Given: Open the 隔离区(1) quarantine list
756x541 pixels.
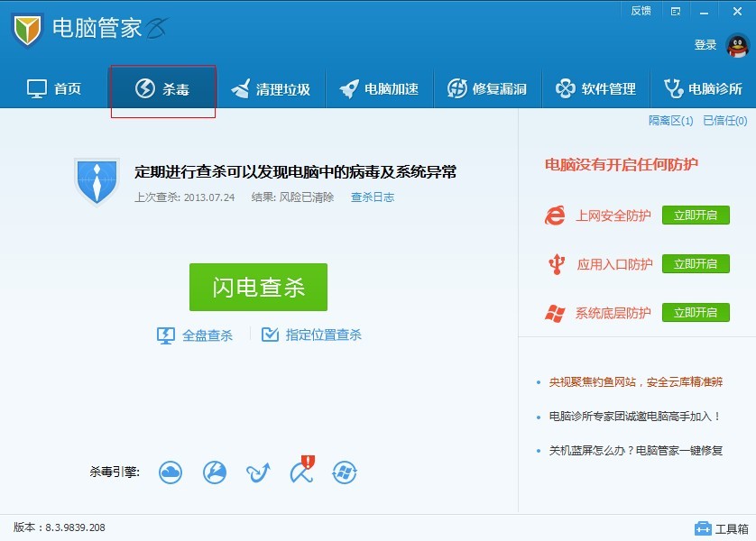Looking at the screenshot, I should [670, 121].
